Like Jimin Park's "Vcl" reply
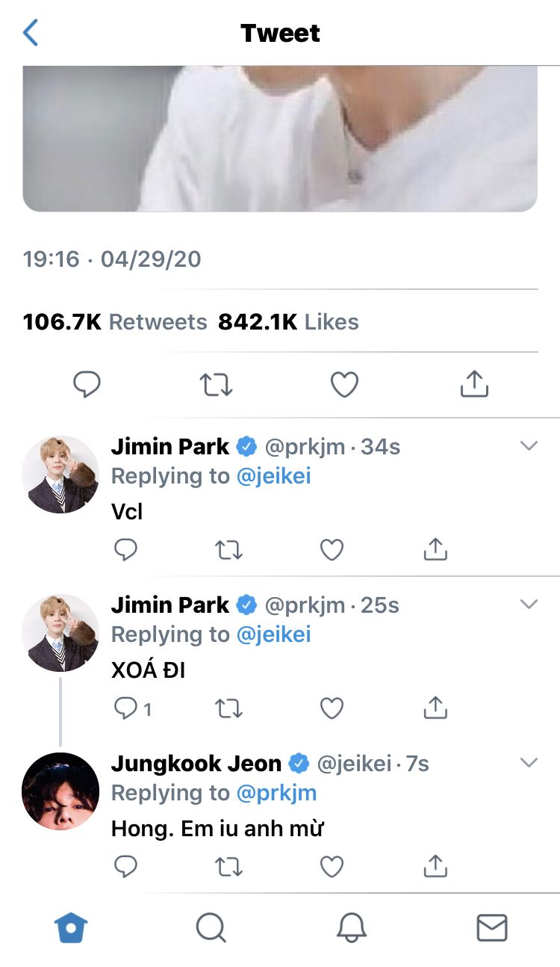The width and height of the screenshot is (560, 967). click(x=332, y=550)
